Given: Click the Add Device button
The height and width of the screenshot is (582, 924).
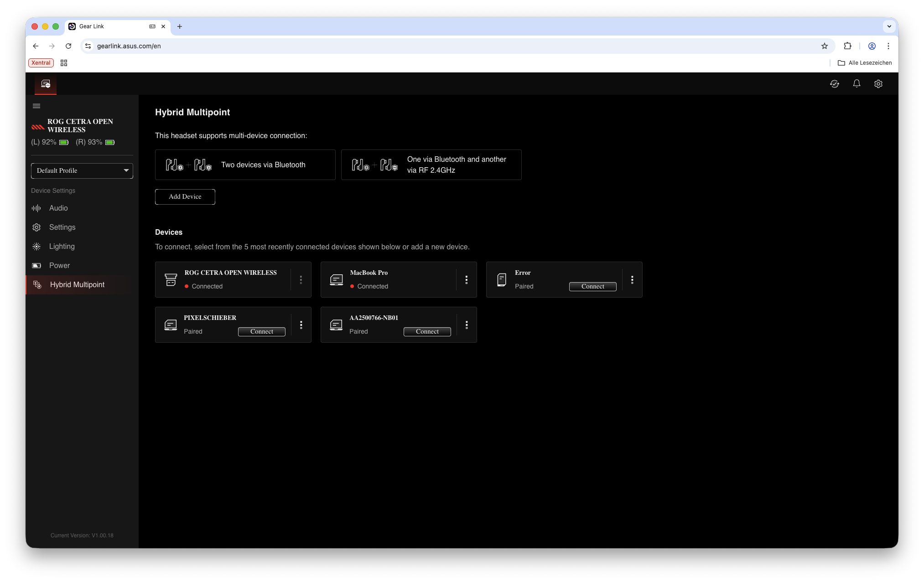Looking at the screenshot, I should click(185, 197).
